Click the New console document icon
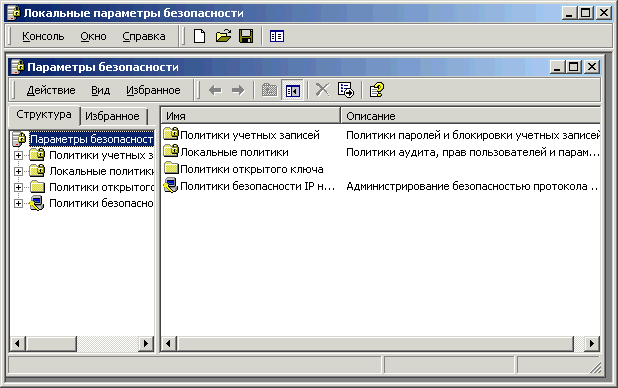Screen dimensions: 618x388 pos(199,36)
